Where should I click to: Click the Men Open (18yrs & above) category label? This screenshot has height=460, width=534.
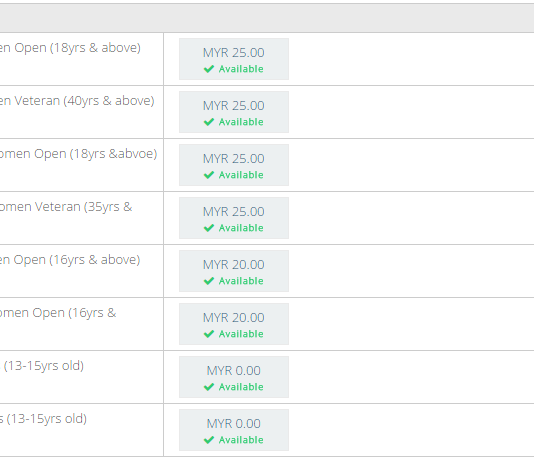coord(70,48)
